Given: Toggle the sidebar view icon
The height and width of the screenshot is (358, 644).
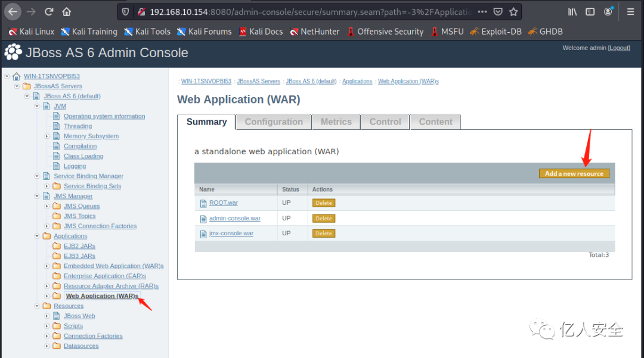Looking at the screenshot, I should click(590, 12).
